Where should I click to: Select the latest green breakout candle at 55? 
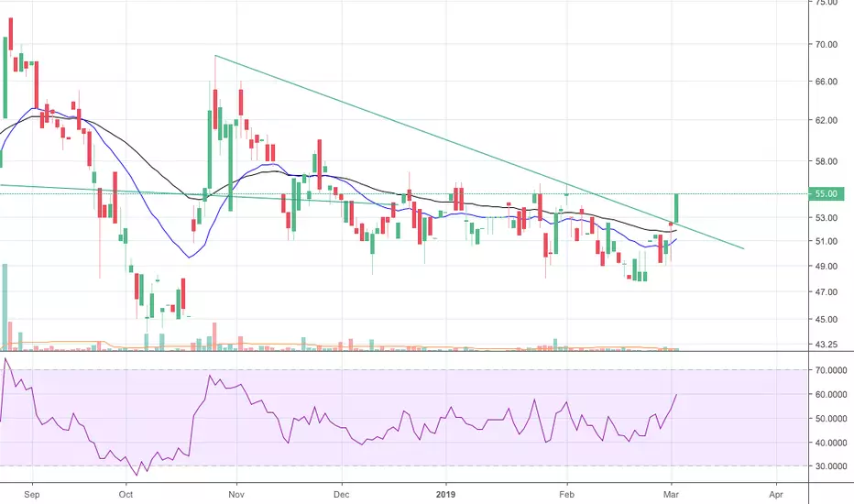676,208
